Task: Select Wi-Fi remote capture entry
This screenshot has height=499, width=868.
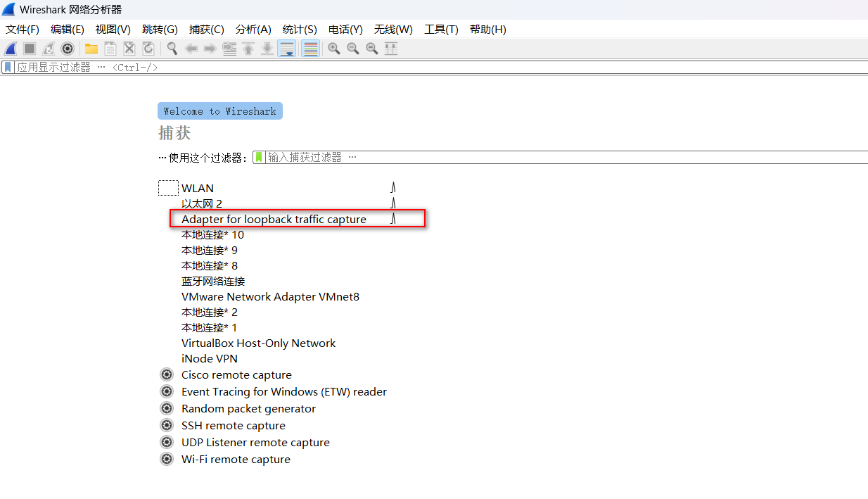Action: click(236, 459)
